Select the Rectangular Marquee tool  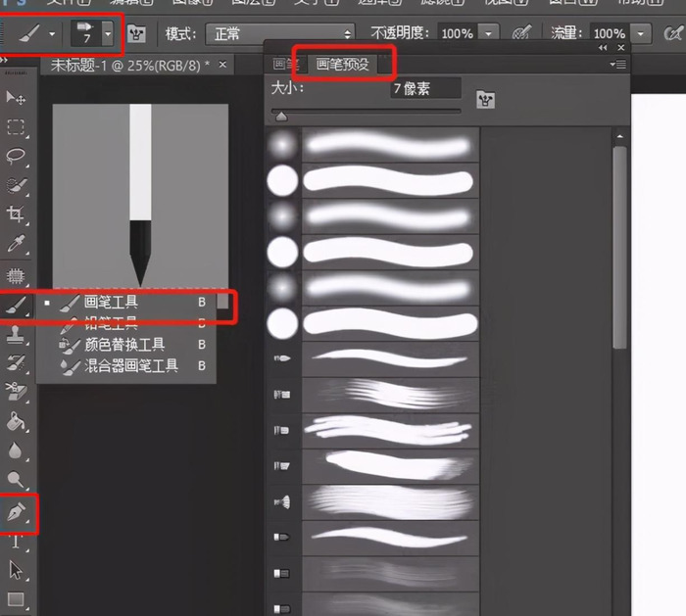(16, 126)
